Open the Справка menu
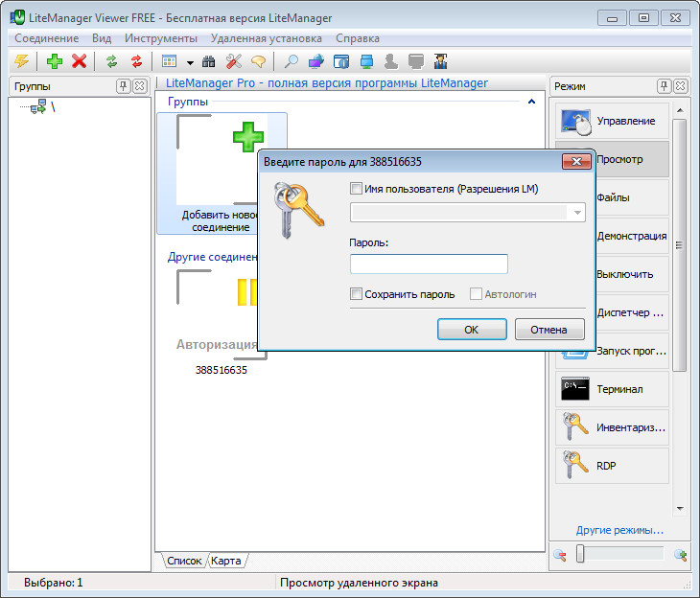 [358, 38]
